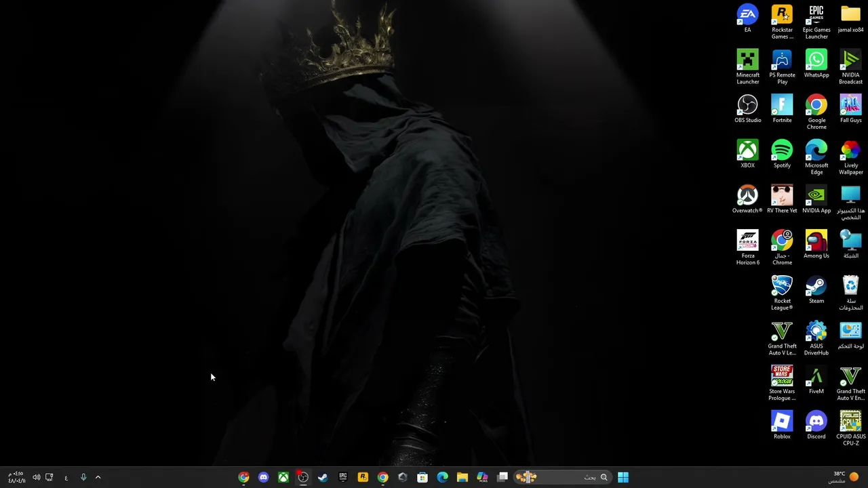The width and height of the screenshot is (868, 488).
Task: Select the RV There Yet icon
Action: click(x=782, y=199)
